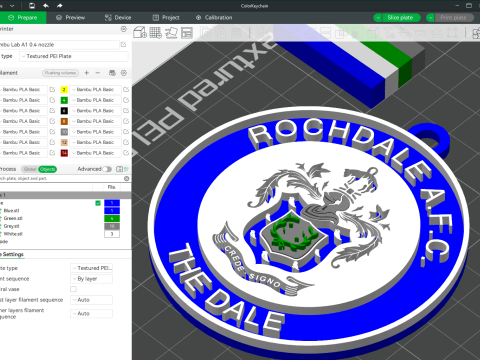Image resolution: width=480 pixels, height=360 pixels.
Task: Edit preset icon for filament 10
Action: (126, 132)
